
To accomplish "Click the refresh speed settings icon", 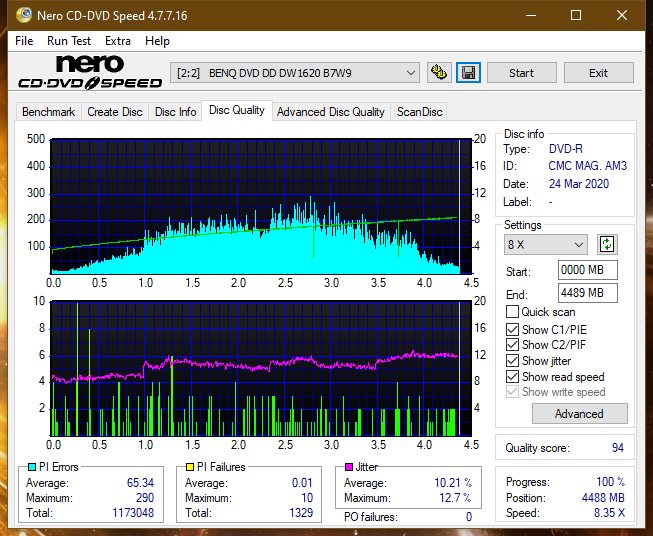I will pos(607,244).
